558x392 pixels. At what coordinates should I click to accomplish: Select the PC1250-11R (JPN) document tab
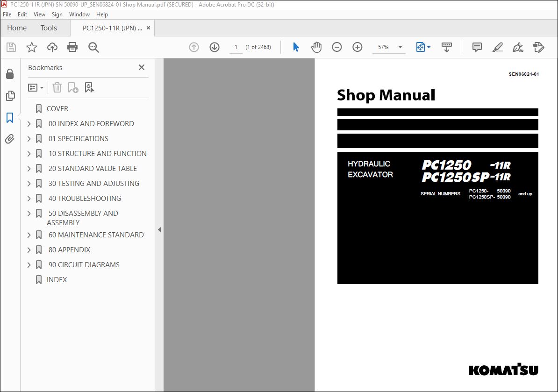pyautogui.click(x=112, y=28)
